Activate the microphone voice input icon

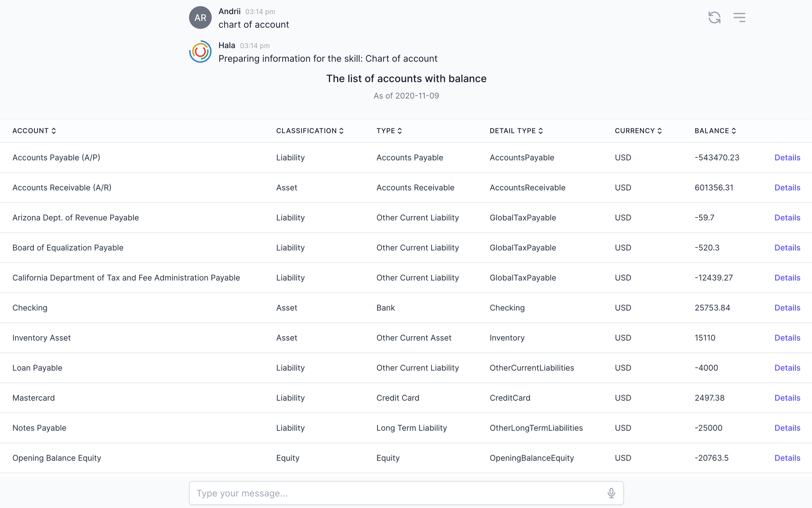(x=611, y=493)
